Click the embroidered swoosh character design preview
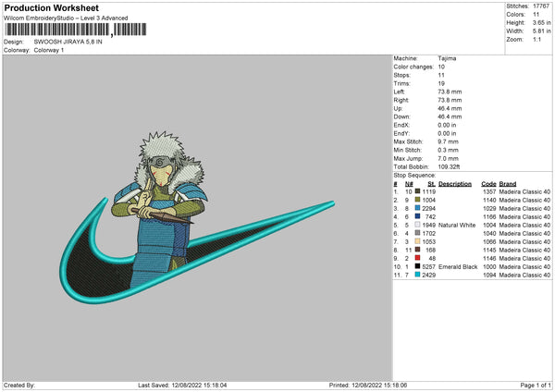Screen dimensions: 555x392 [197, 217]
